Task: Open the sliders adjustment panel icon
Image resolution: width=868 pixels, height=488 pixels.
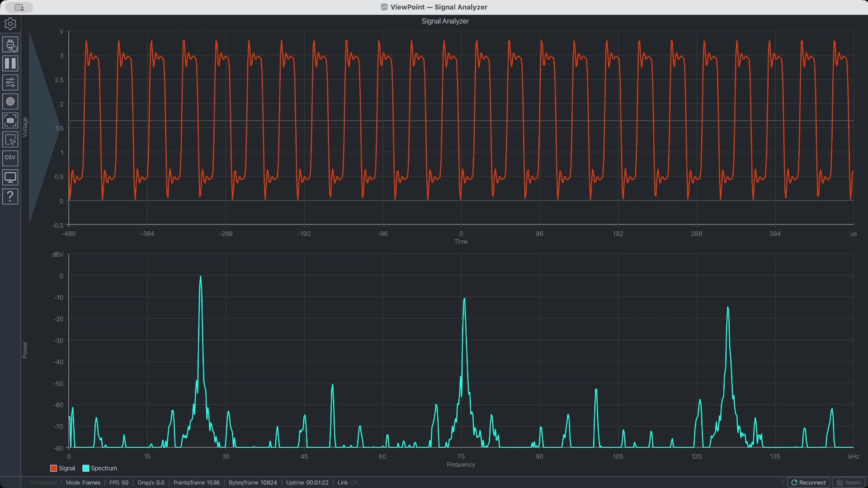Action: 10,82
